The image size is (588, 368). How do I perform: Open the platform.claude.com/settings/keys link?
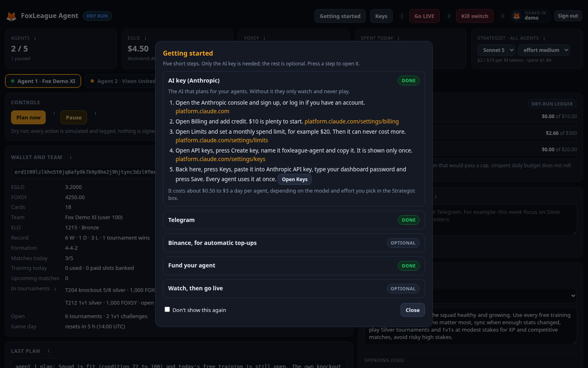[220, 159]
